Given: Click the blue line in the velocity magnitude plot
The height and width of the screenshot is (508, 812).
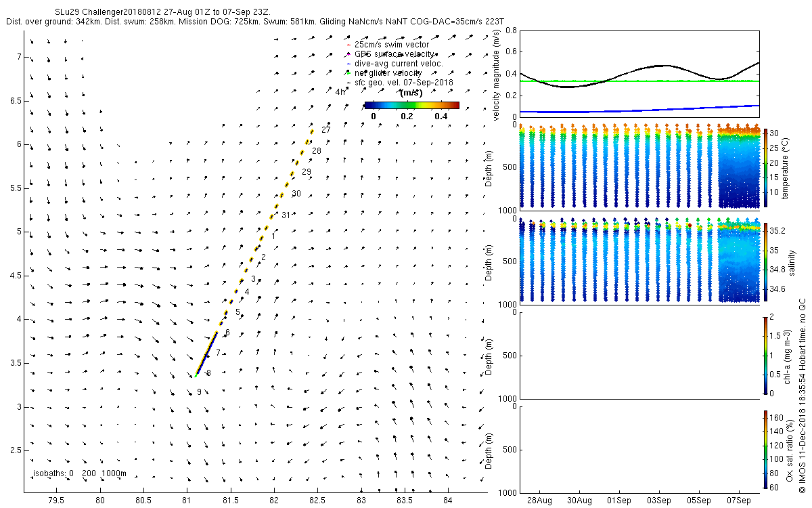Looking at the screenshot, I should point(639,110).
